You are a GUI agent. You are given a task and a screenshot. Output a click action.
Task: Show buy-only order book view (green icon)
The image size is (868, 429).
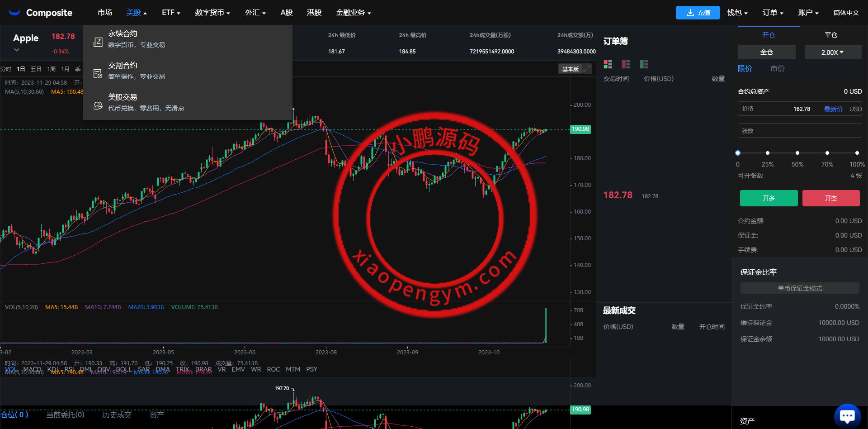point(644,64)
